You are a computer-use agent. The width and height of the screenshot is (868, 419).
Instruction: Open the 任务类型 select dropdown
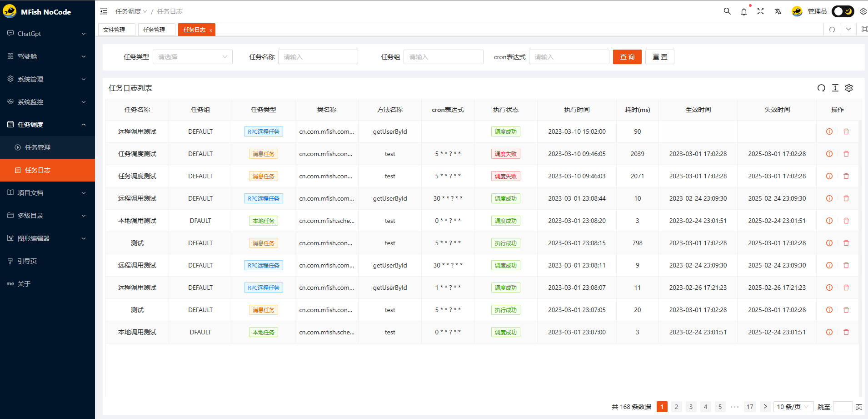pos(193,57)
